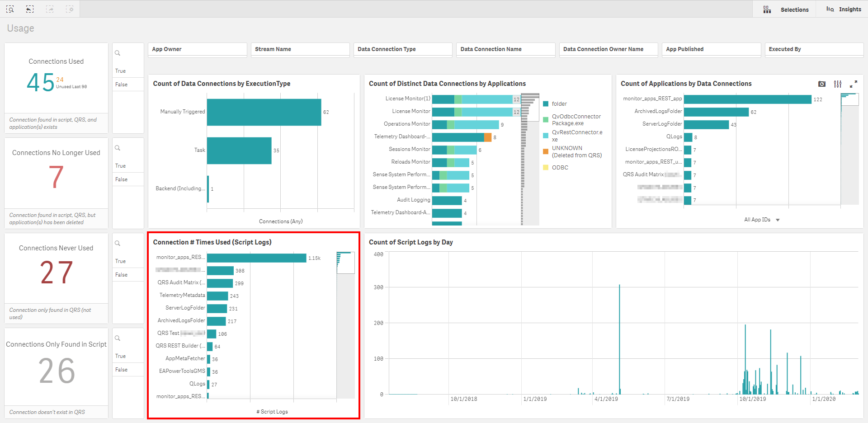
Task: Clear all selections icon
Action: click(x=70, y=9)
